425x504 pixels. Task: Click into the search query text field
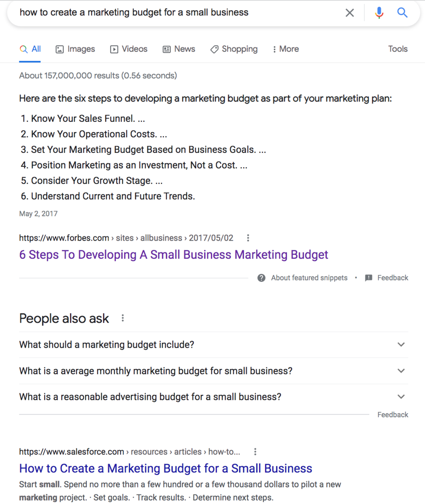(x=176, y=13)
